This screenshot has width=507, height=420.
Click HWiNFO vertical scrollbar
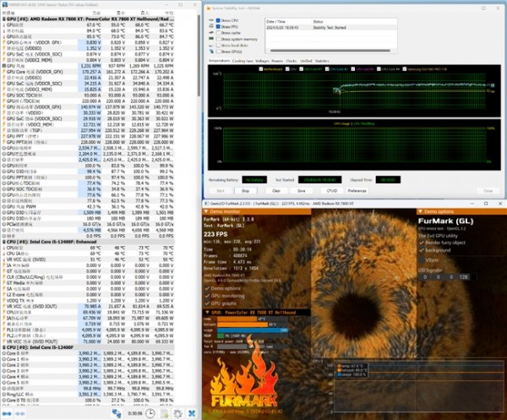199,55
